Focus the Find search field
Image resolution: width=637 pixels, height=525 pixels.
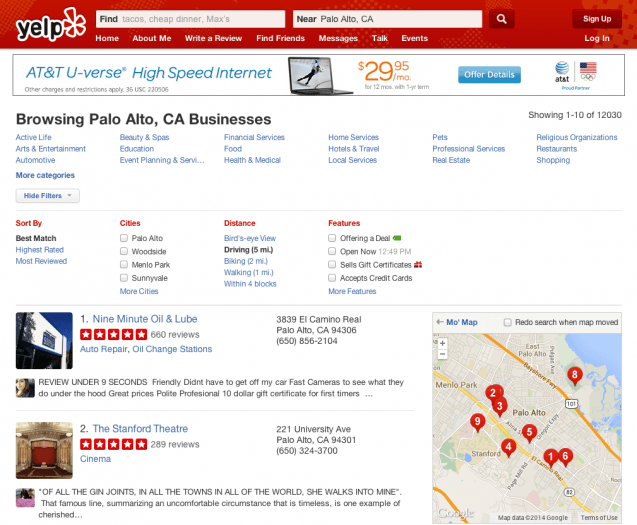click(x=191, y=19)
